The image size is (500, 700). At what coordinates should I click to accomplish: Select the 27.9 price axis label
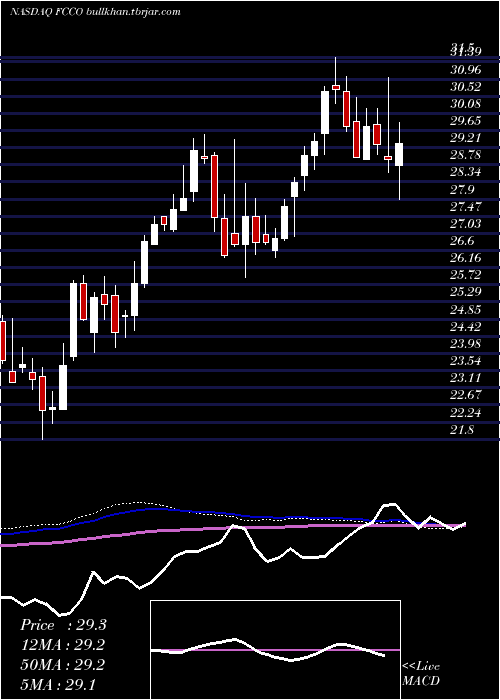click(462, 190)
